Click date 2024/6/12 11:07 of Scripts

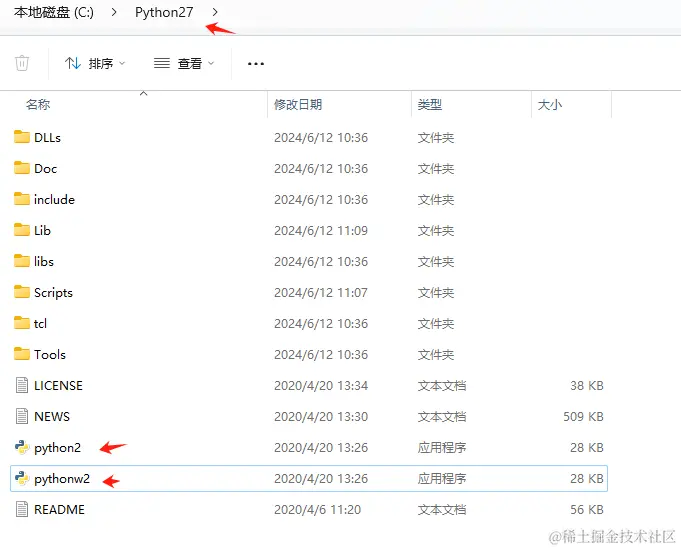click(x=321, y=293)
